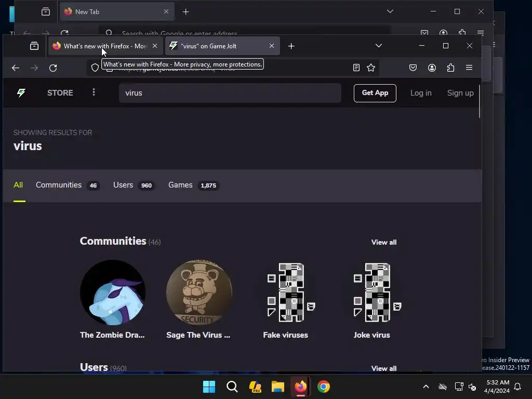View all communities
This screenshot has width=532, height=399.
pyautogui.click(x=384, y=242)
